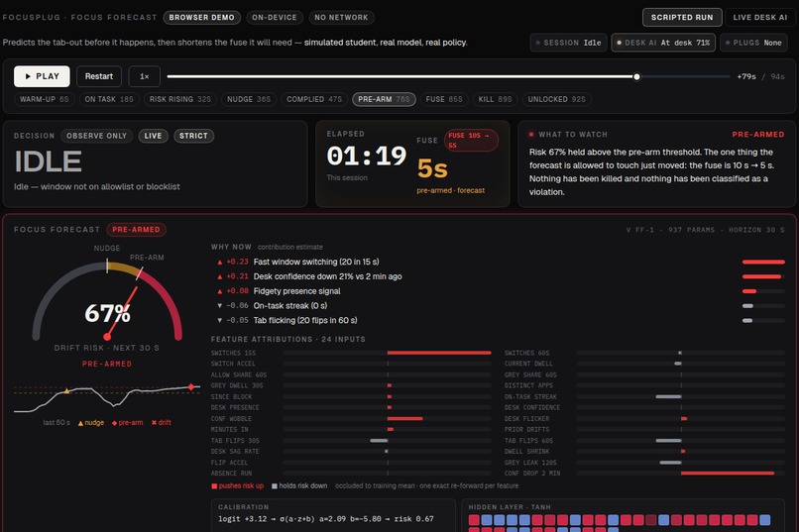This screenshot has width=799, height=532.
Task: Click the red up-arrow beside Fast window switching
Action: [220, 263]
